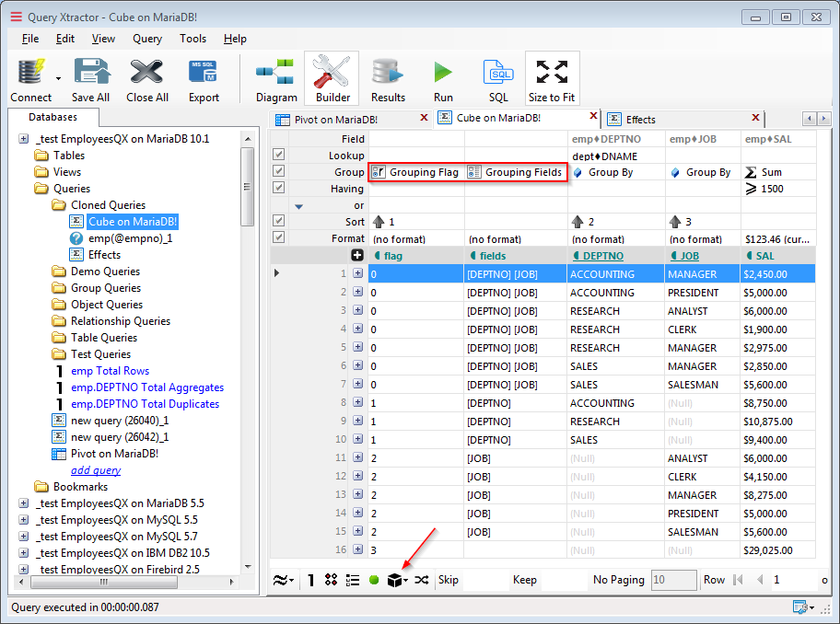Click the cube icon in bottom toolbar
Screen dimensions: 840x624
click(x=396, y=580)
